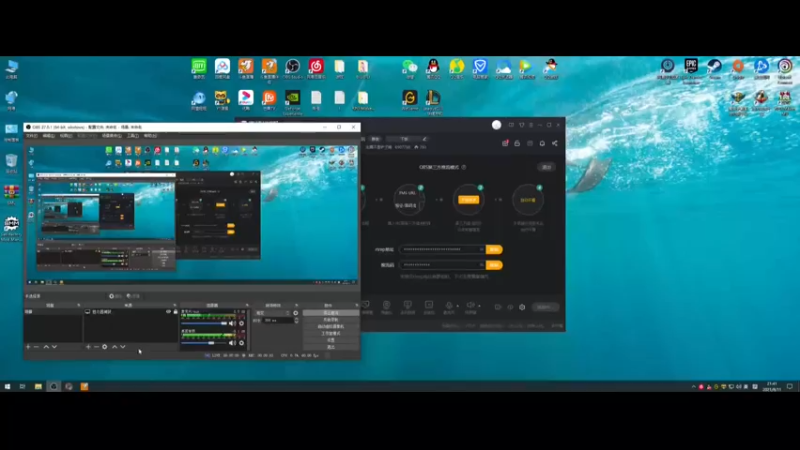Viewport: 800px width, 450px height.
Task: Expand the arrow next to the speaker icon
Action: (x=479, y=306)
